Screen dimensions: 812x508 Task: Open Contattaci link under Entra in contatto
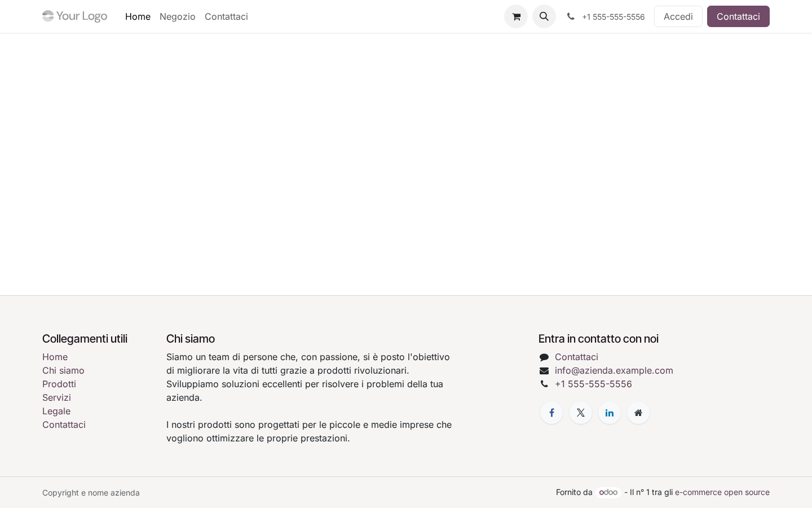coord(576,357)
